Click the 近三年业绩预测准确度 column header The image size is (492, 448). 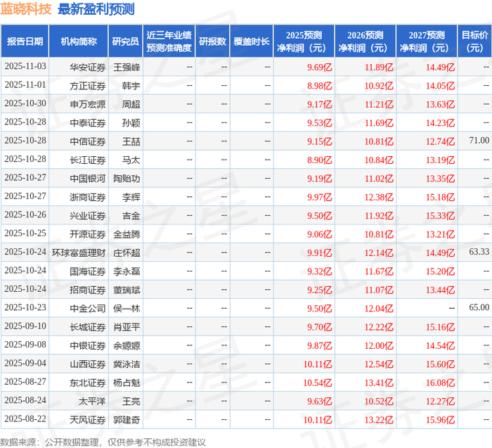point(169,41)
